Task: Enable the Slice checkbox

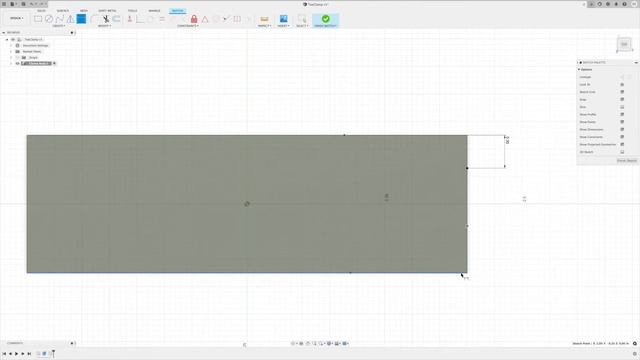Action: [x=622, y=107]
